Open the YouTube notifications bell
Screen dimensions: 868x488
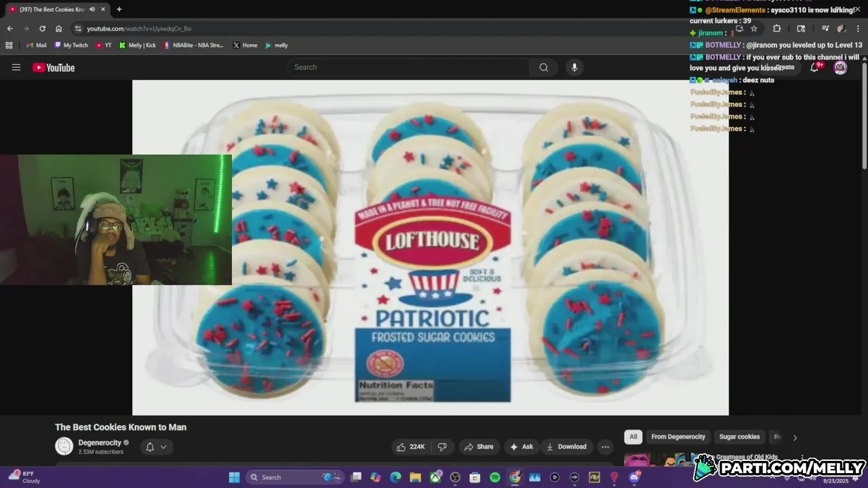(815, 67)
